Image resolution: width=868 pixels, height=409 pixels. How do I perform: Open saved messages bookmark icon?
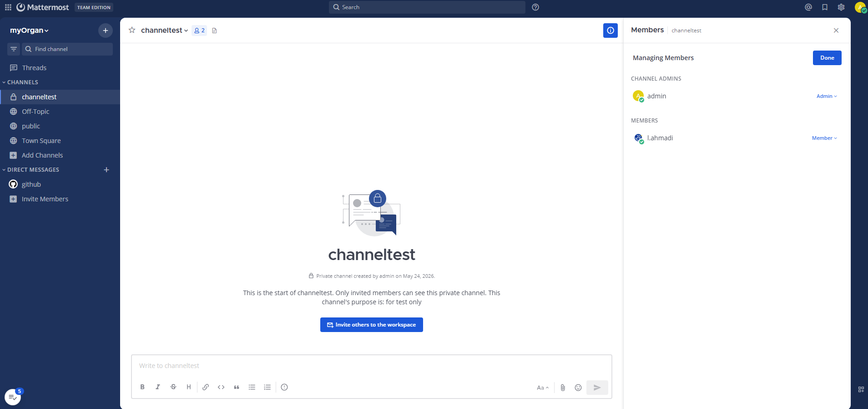point(825,7)
